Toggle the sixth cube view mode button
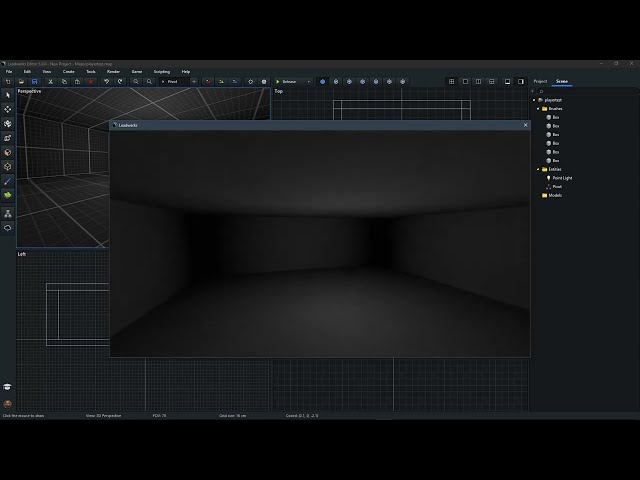Screen dimensions: 640x480 point(389,82)
